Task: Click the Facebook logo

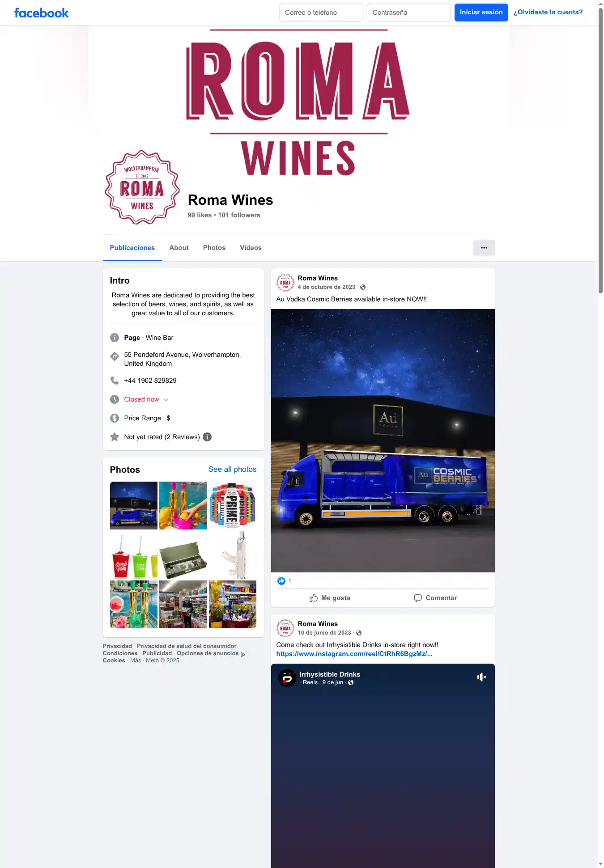Action: tap(42, 13)
